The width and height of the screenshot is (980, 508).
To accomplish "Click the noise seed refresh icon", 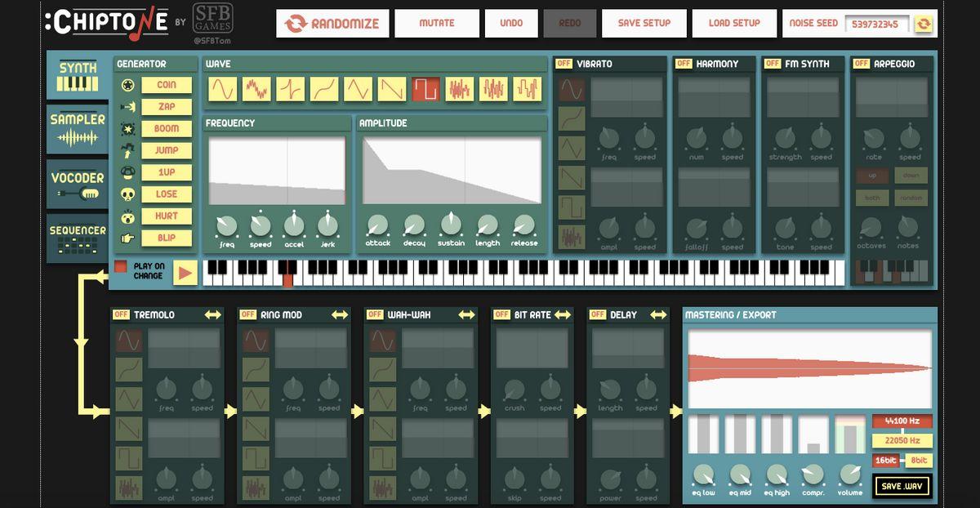I will (x=924, y=24).
